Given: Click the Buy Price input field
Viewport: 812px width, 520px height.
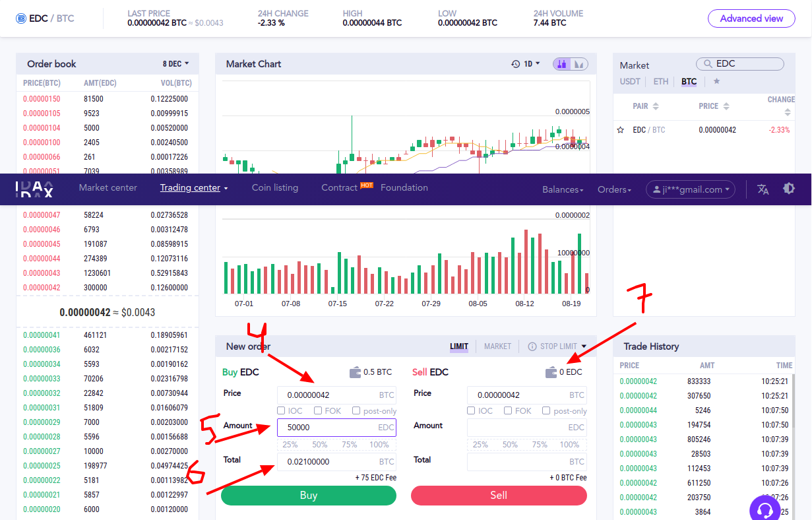Looking at the screenshot, I should tap(336, 395).
